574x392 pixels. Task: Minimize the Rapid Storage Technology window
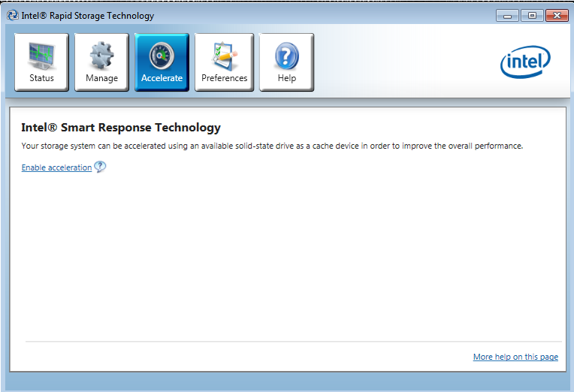pos(507,16)
